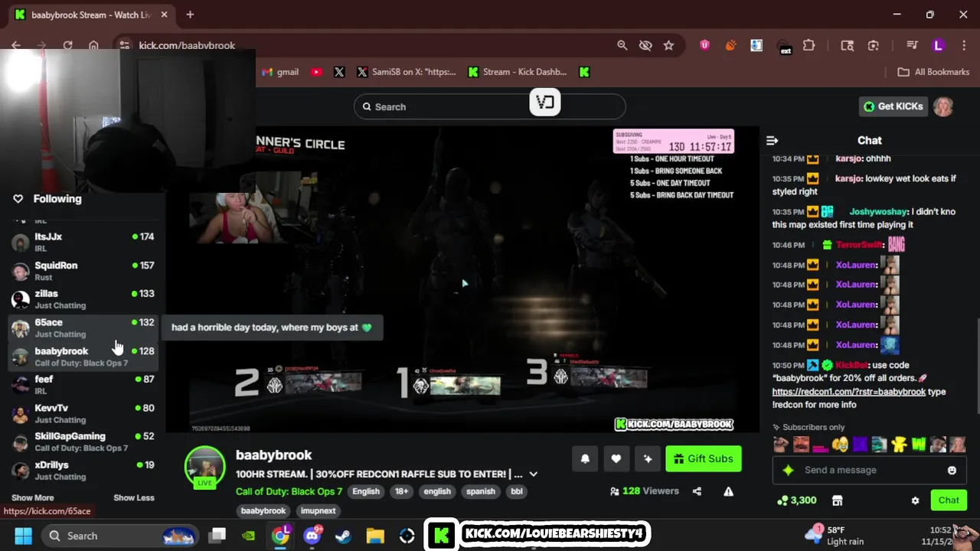The width and height of the screenshot is (980, 551).
Task: Select feef in the Following list
Action: (x=83, y=384)
